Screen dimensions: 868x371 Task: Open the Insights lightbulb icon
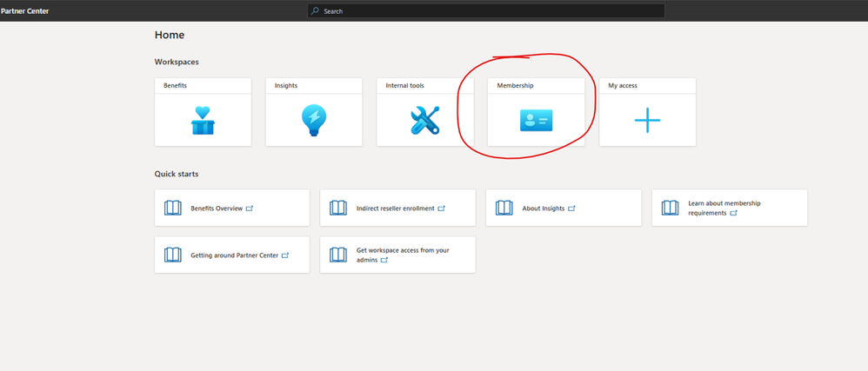point(314,121)
